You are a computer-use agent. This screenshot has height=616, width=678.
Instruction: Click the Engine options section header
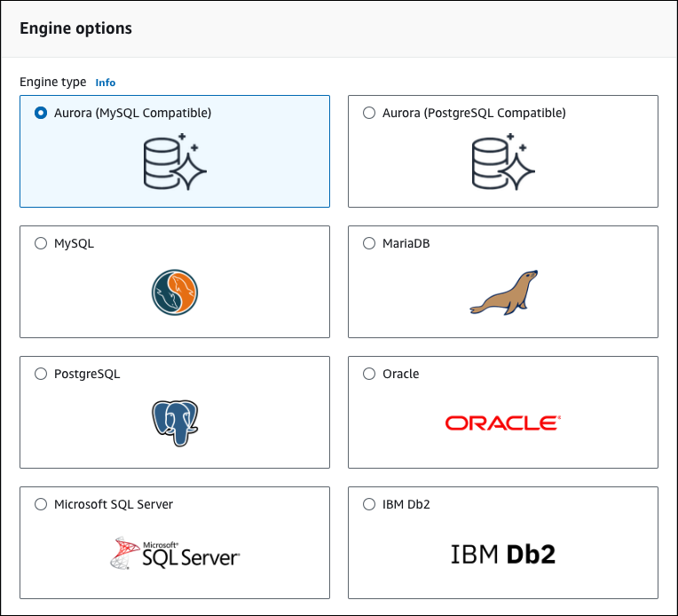75,28
